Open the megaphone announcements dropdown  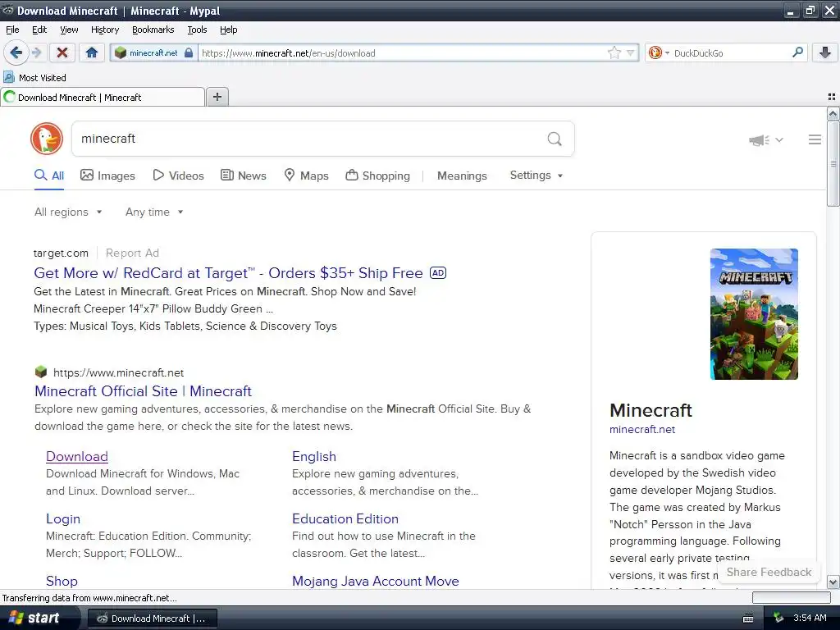[766, 139]
